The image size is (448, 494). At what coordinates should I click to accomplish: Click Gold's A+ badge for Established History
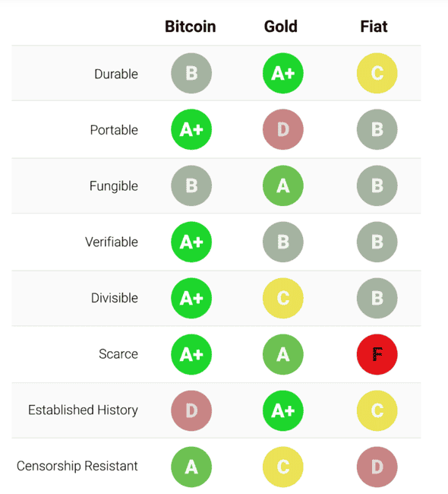click(x=283, y=410)
